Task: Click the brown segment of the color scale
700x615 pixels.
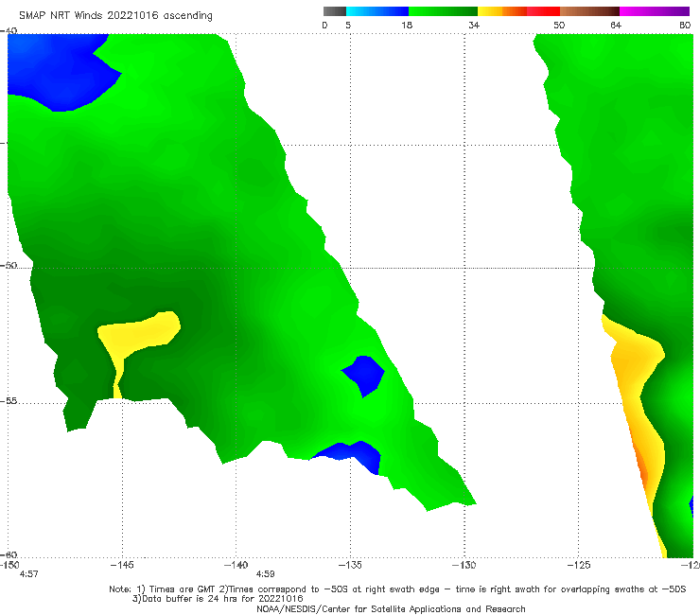Action: [589, 11]
